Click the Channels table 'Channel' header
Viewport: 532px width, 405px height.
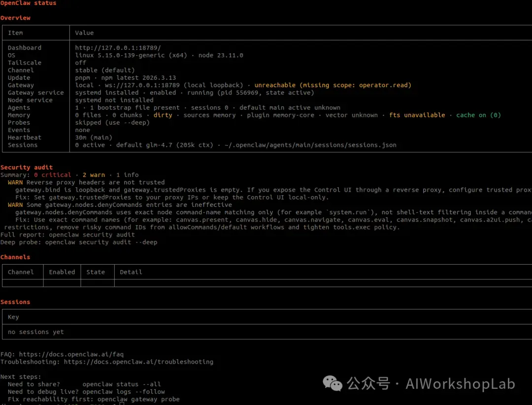click(x=21, y=272)
